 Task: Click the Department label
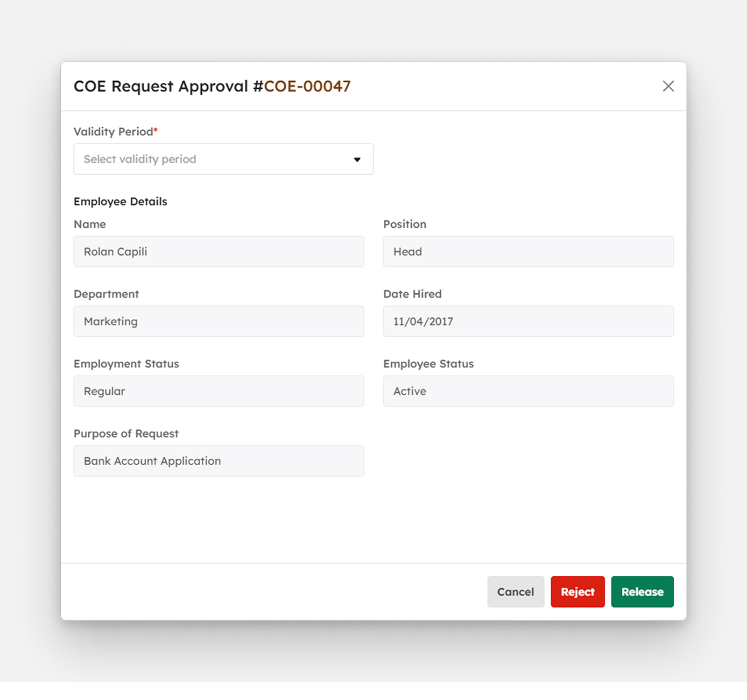(106, 294)
